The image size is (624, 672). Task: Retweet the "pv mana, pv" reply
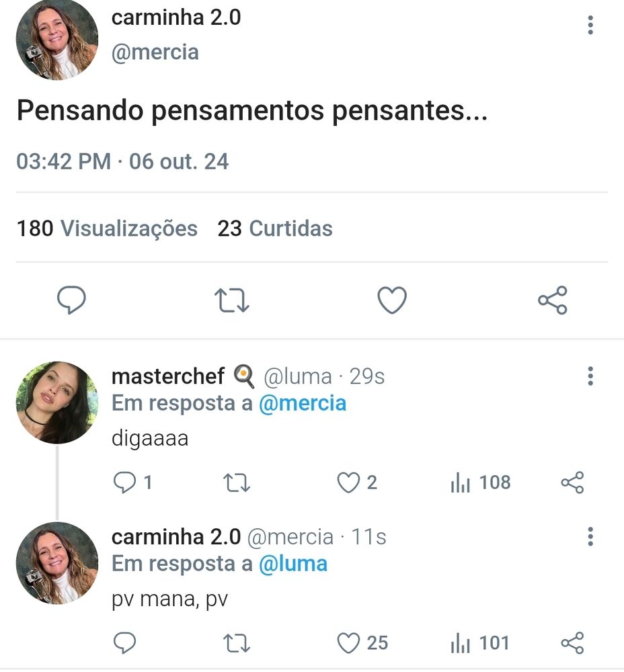coord(236,643)
